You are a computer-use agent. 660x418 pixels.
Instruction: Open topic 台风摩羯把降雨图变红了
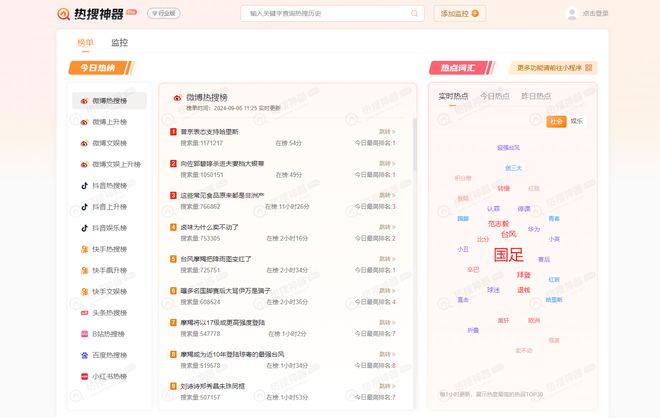[216, 259]
